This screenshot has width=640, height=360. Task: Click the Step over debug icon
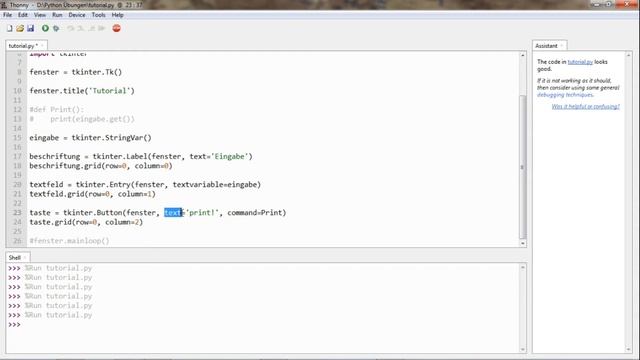pyautogui.click(x=70, y=28)
